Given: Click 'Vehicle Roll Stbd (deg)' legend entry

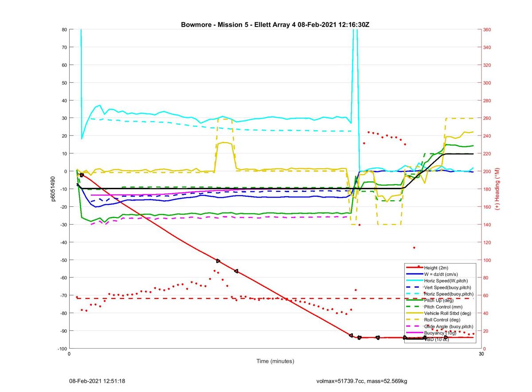Looking at the screenshot, I should [448, 313].
